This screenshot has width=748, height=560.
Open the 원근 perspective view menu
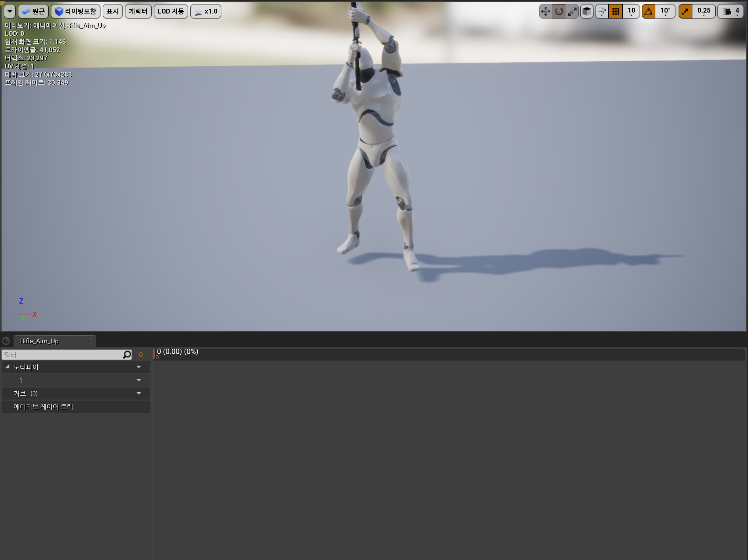(33, 11)
